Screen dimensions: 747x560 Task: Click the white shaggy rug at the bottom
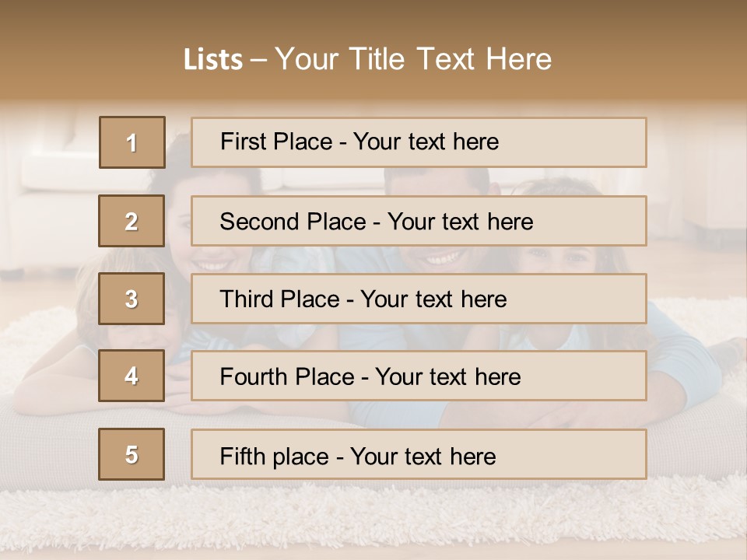coord(373,517)
